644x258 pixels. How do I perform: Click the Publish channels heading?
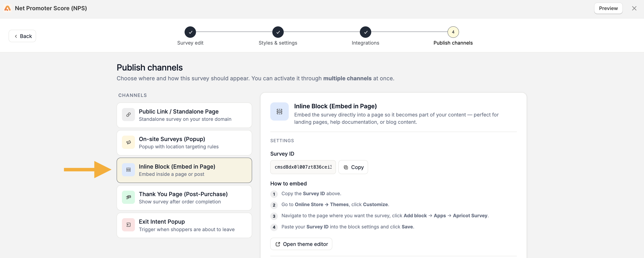149,67
